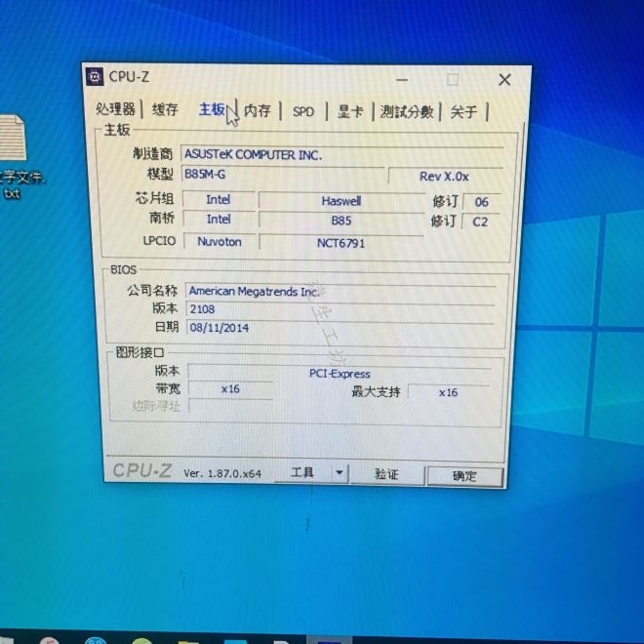Viewport: 644px width, 644px height.
Task: Click the CPU-Z logo at window bottom
Action: tap(142, 470)
